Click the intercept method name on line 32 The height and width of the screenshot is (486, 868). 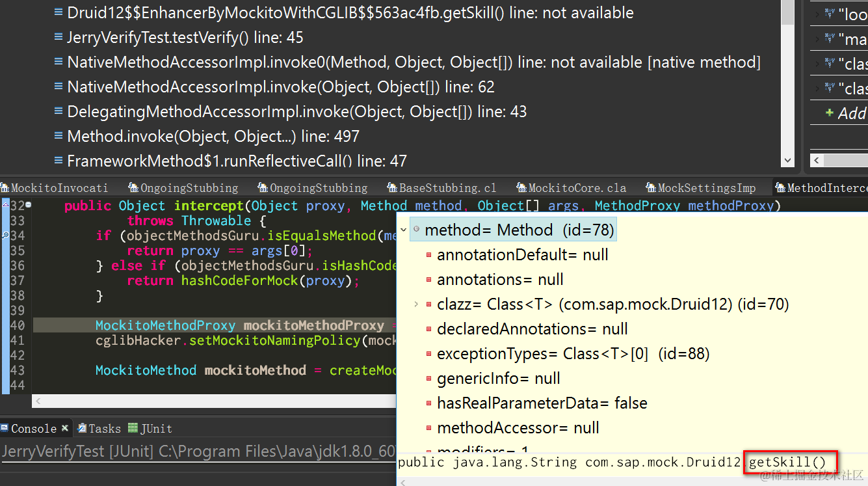[x=209, y=206]
